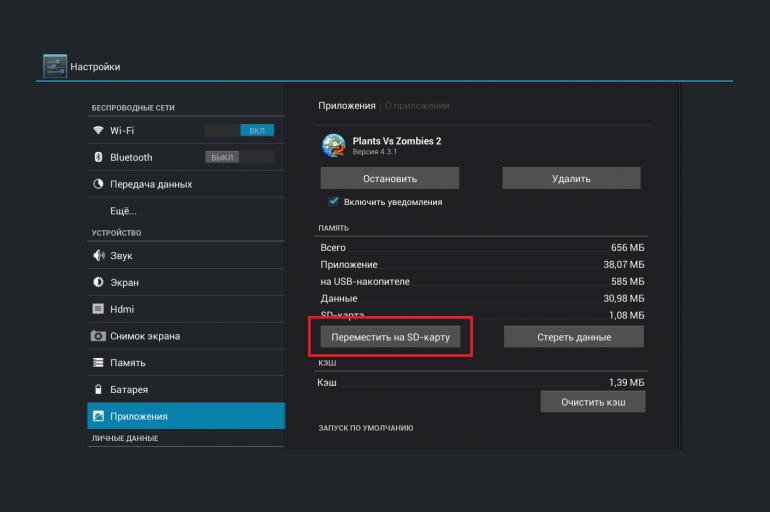Click О приложении breadcrumb

417,106
